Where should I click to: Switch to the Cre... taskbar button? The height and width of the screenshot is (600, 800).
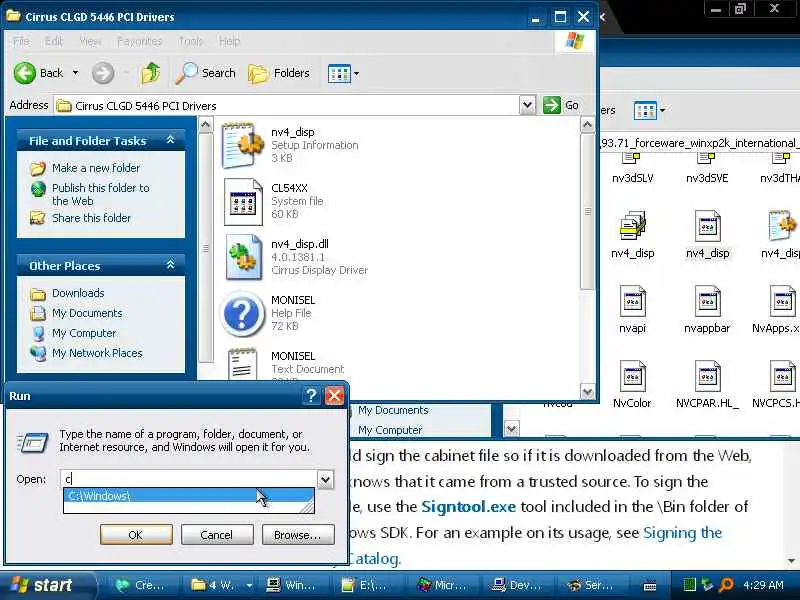pos(141,585)
